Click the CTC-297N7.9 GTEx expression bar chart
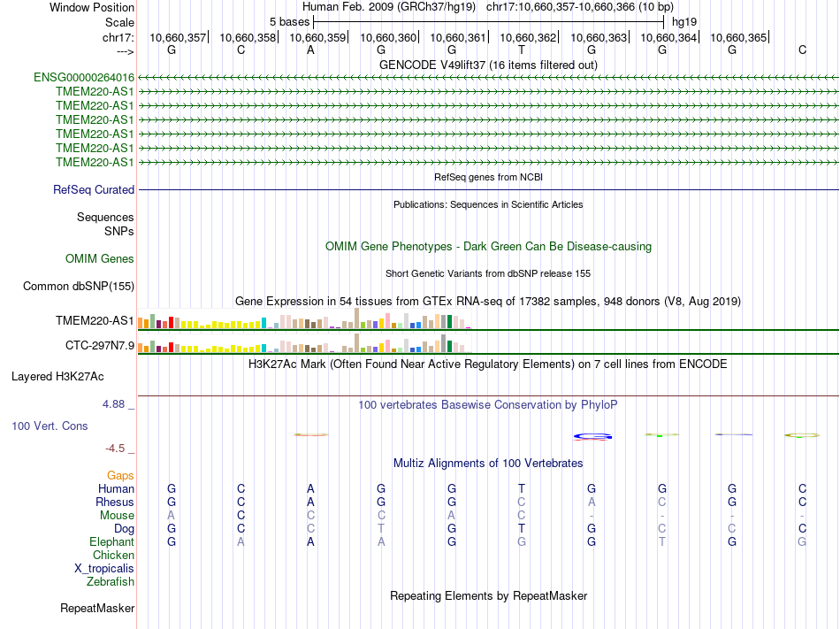The width and height of the screenshot is (840, 629). (304, 343)
